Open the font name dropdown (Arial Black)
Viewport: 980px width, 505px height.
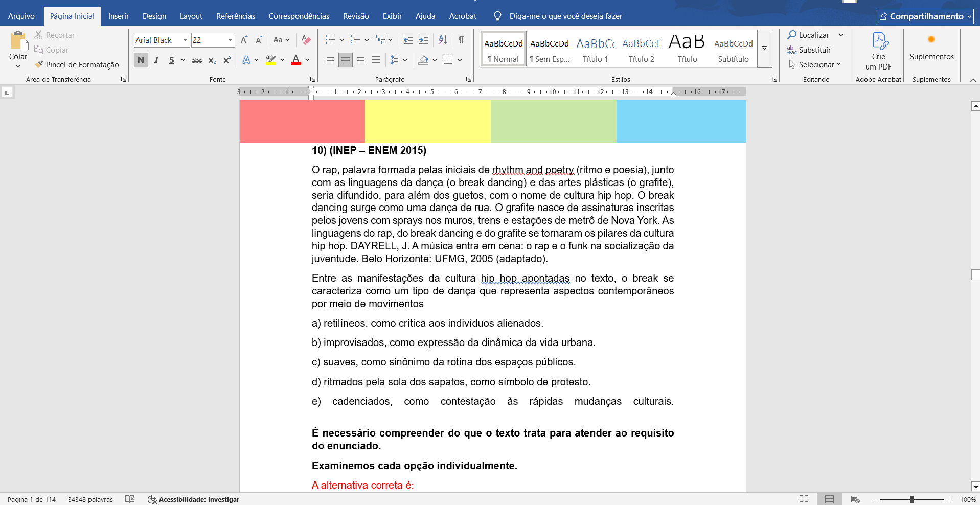(x=185, y=40)
